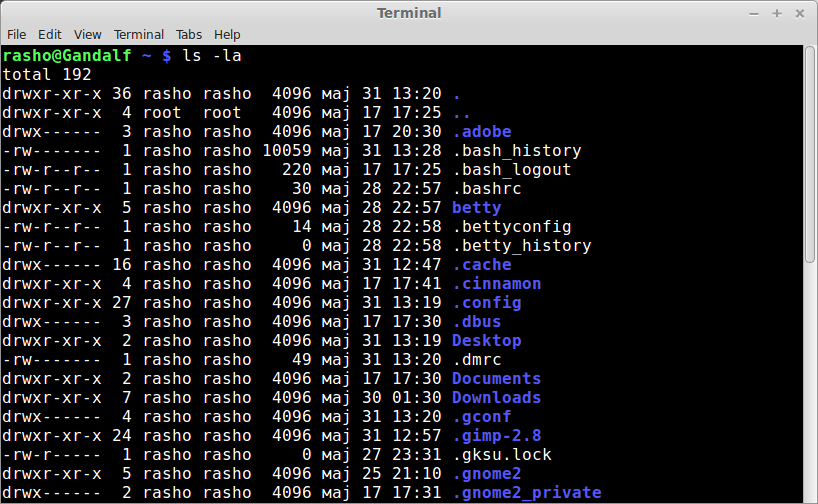Click the .dbus directory name
The image size is (818, 504).
477,321
